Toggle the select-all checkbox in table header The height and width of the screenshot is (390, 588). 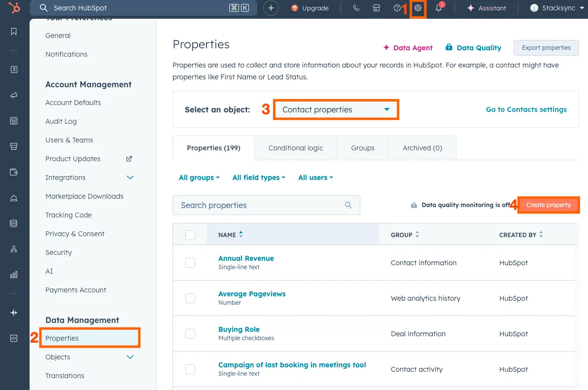pos(190,235)
